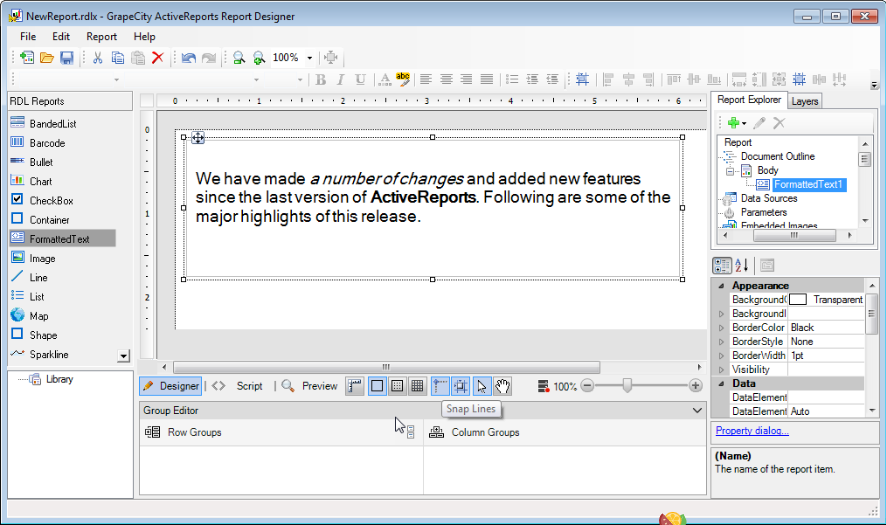Open the Property dialog link
Screen dimensions: 886x525
752,431
